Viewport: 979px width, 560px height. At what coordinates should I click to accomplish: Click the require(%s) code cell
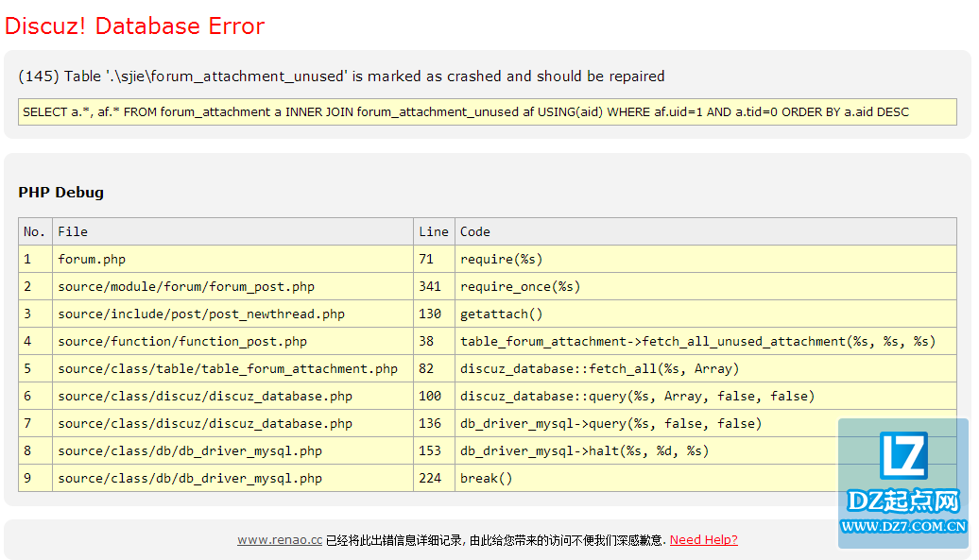pos(706,259)
